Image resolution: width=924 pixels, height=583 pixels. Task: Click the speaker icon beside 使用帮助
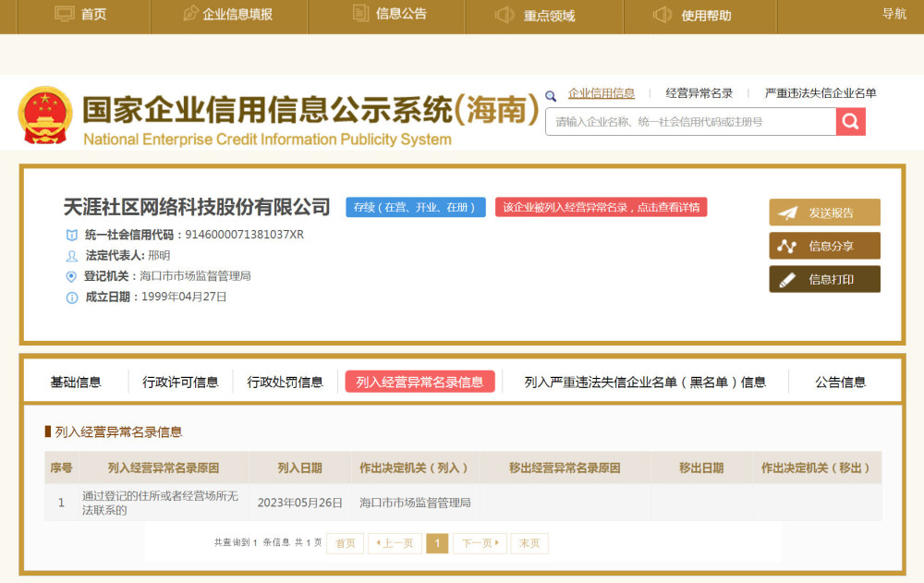point(663,14)
